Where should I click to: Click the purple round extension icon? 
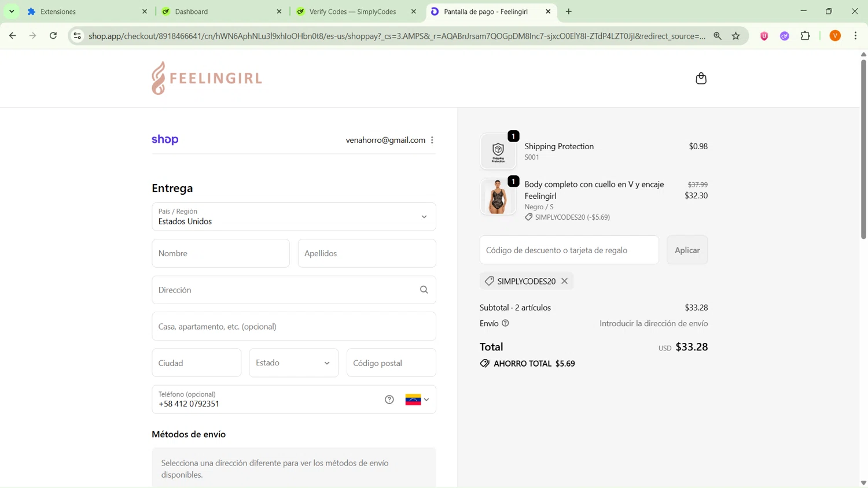(x=785, y=36)
